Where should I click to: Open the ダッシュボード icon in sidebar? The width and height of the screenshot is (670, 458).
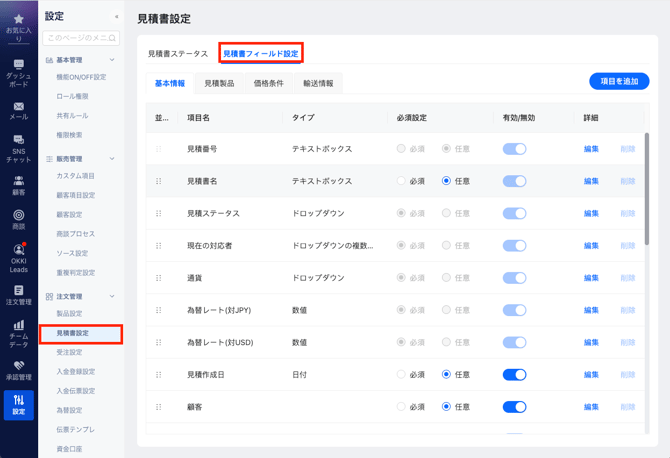pyautogui.click(x=18, y=64)
